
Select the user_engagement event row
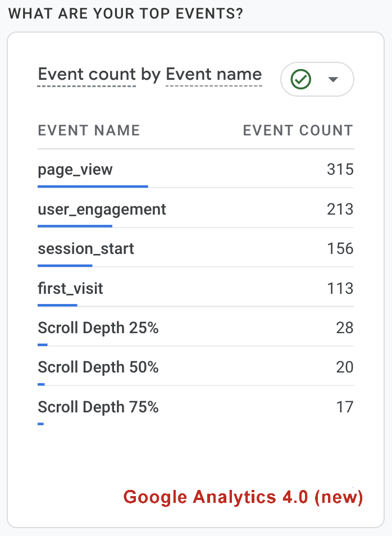click(102, 210)
